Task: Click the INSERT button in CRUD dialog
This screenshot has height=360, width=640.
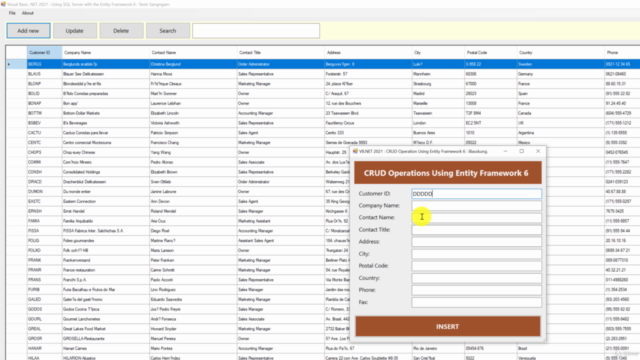Action: (448, 327)
